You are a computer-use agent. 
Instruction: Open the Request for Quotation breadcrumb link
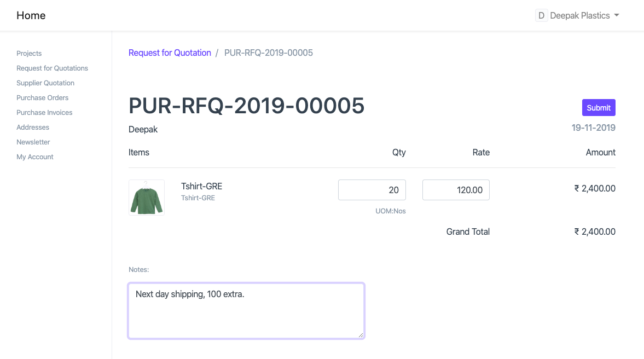(x=170, y=53)
